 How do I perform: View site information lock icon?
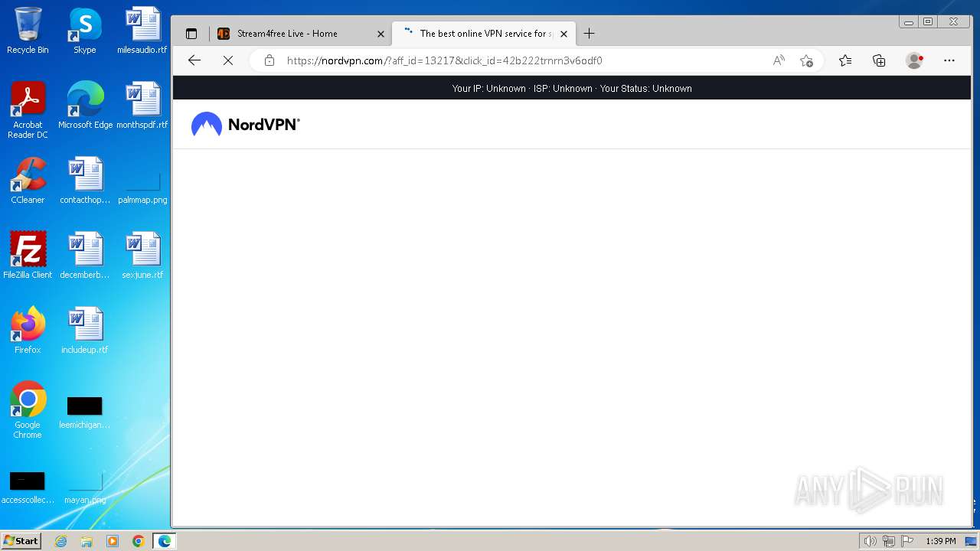point(269,60)
